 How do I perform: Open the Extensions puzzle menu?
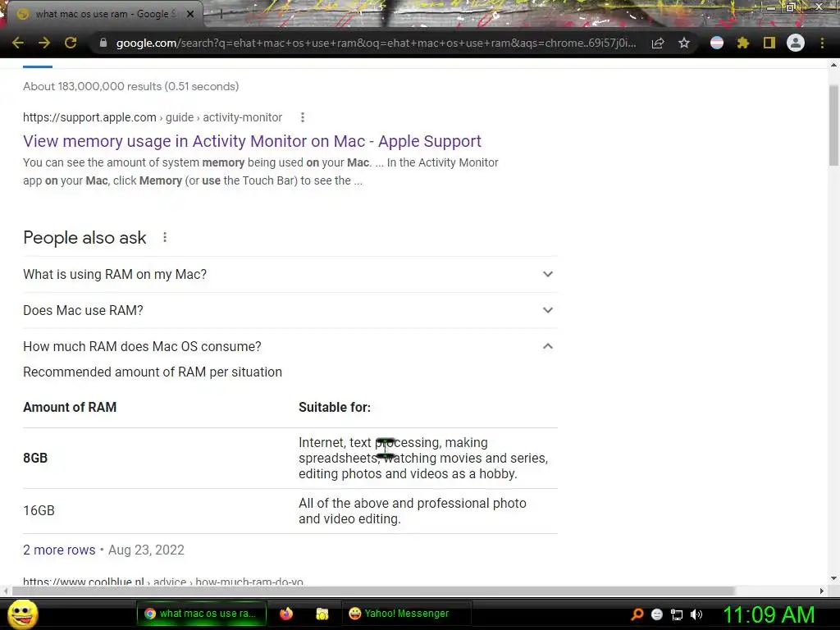[742, 43]
